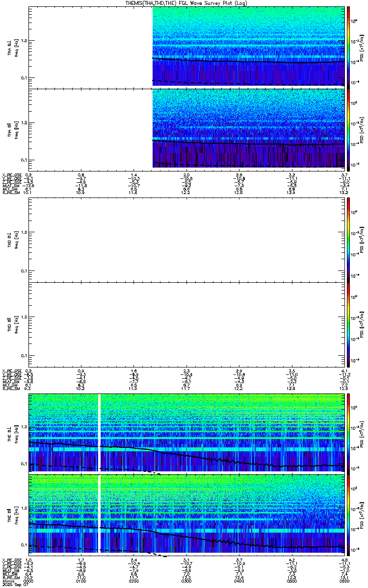The height and width of the screenshot is (588, 368).
Task: Click the THA B∥ spectrogram panel
Action: point(186,129)
